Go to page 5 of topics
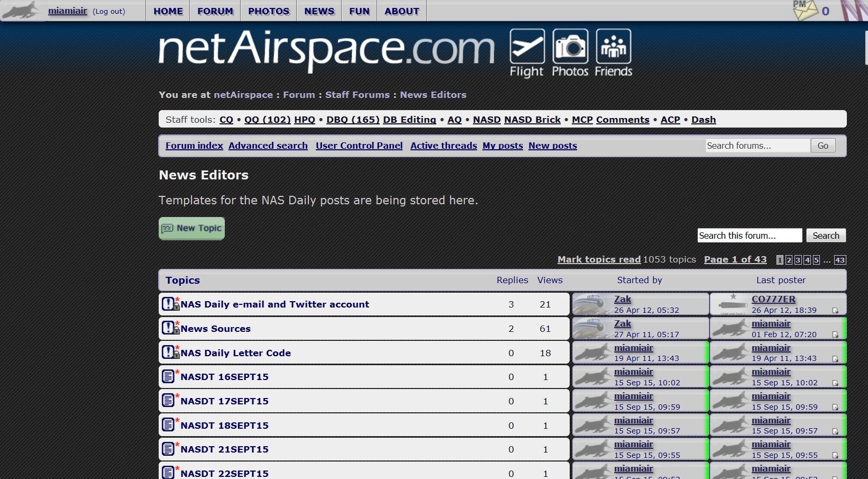Viewport: 868px width, 479px height. point(816,260)
